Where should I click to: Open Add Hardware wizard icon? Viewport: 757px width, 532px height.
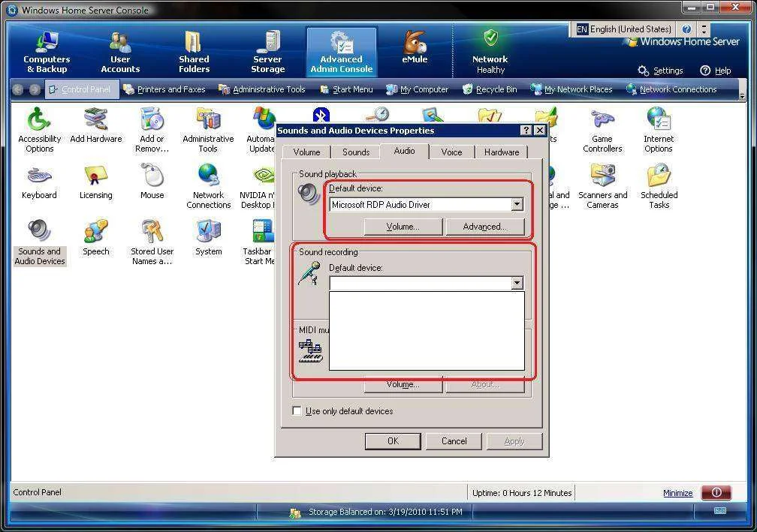tap(96, 125)
